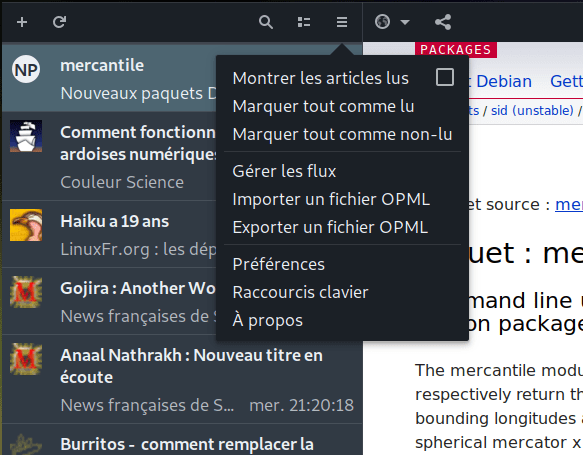Viewport: 583px width, 455px height.
Task: Refresh all feeds with reload icon
Action: point(59,22)
